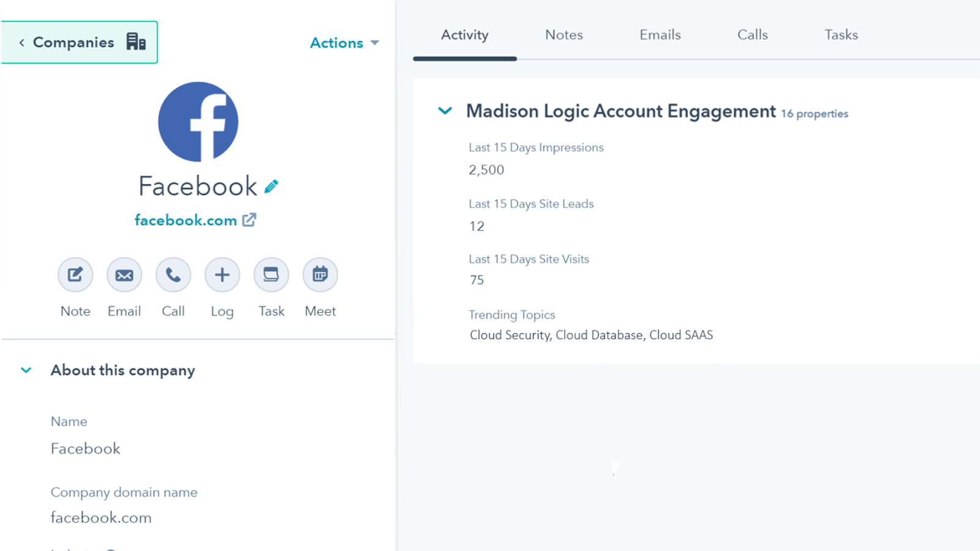
Task: Switch to the Notes tab
Action: click(563, 35)
